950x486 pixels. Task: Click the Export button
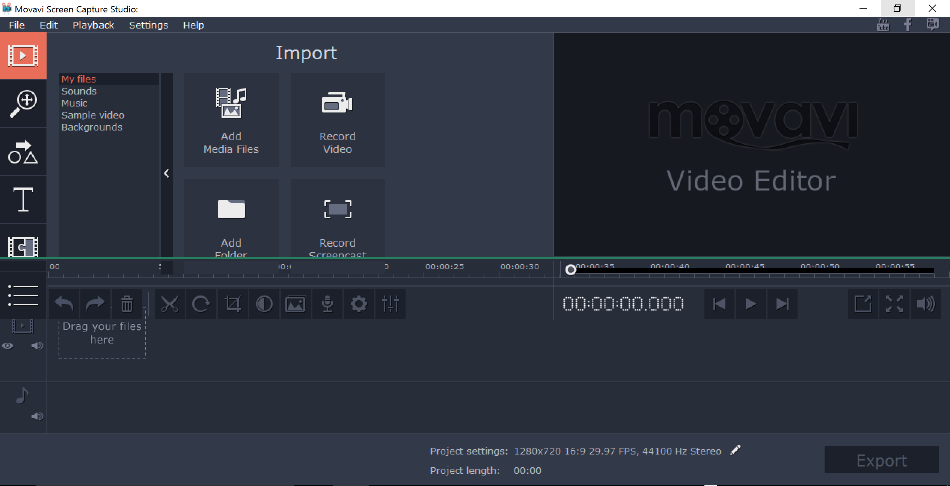[x=882, y=460]
